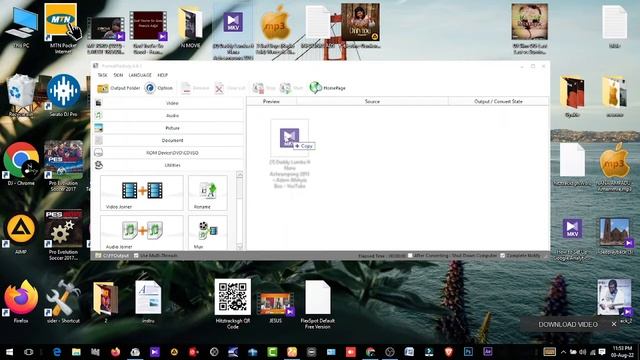This screenshot has height=360, width=640.
Task: Click the Start conversion toolbar button
Action: 291,88
